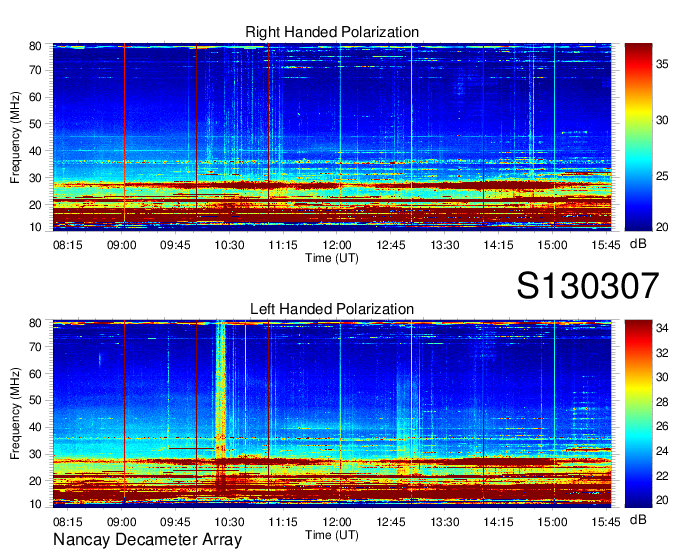Image resolution: width=680 pixels, height=552 pixels.
Task: Click the 10:30 tick under right-handed plot
Action: (229, 245)
